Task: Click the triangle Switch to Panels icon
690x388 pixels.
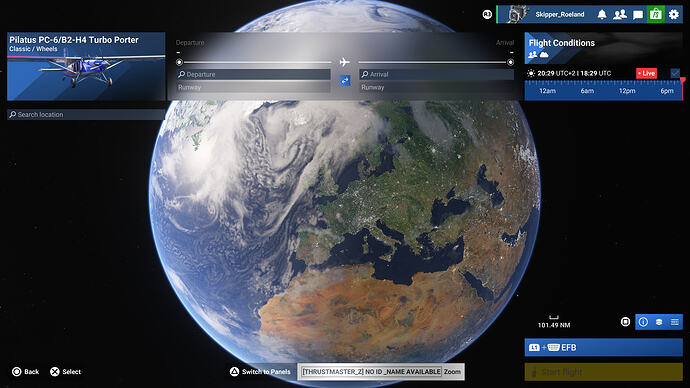Action: click(x=235, y=372)
